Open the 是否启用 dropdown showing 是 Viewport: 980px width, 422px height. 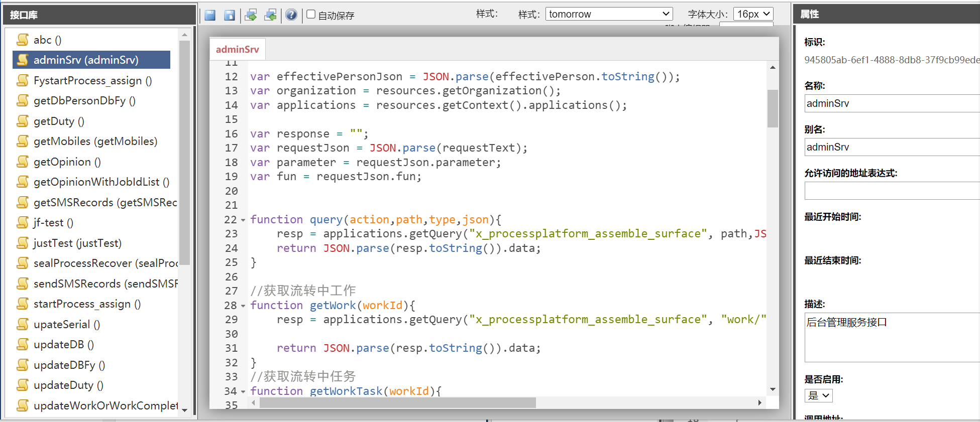(x=818, y=395)
